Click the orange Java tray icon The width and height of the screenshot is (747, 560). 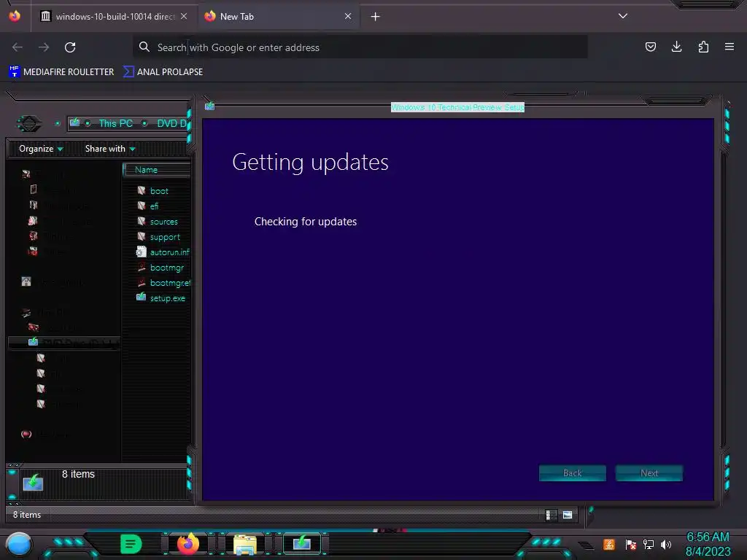tap(609, 544)
